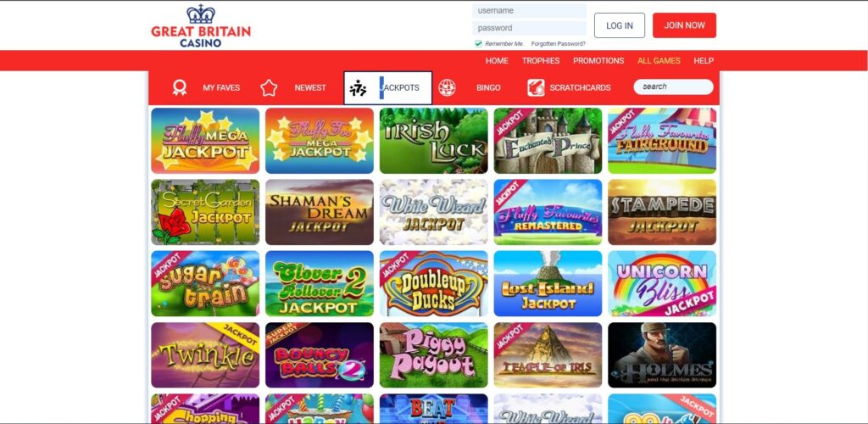Click the Great Britain Casino crown logo
This screenshot has height=424, width=868.
[x=201, y=26]
